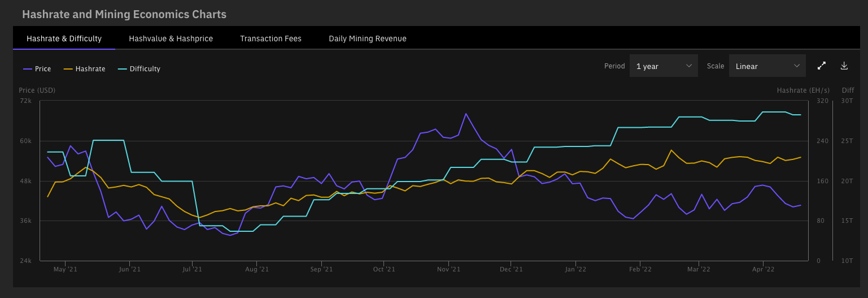Toggle the Hashrate series in legend
The height and width of the screenshot is (298, 868).
pyautogui.click(x=84, y=69)
